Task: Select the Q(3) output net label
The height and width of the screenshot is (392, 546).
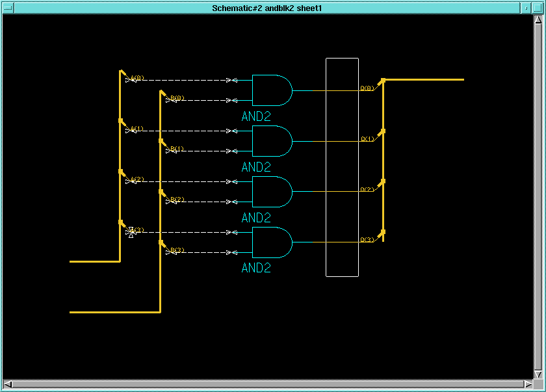Action: pos(367,240)
